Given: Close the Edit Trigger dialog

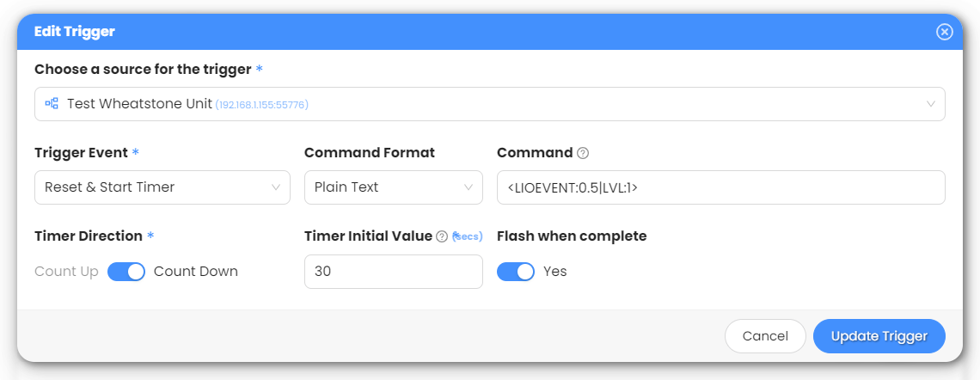Looking at the screenshot, I should [944, 32].
